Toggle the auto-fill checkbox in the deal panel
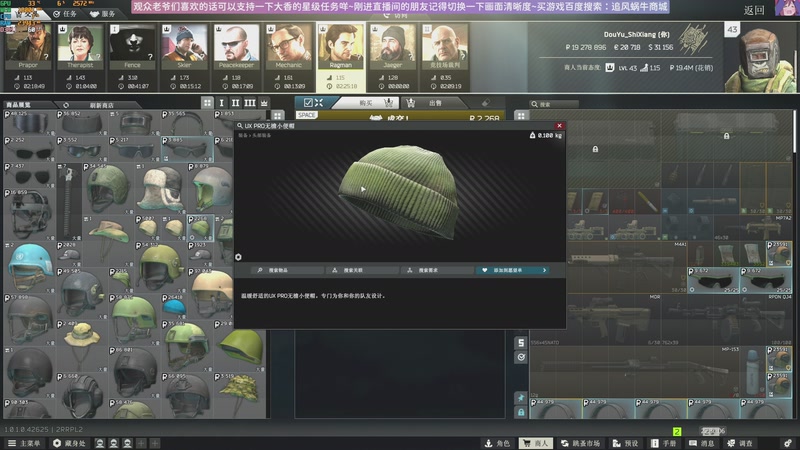This screenshot has height=450, width=800. click(308, 103)
